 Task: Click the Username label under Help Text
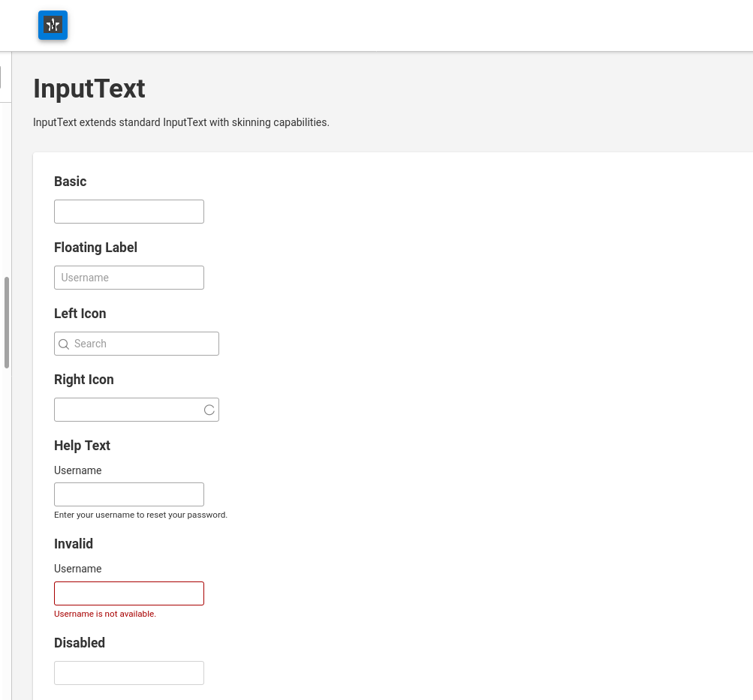click(78, 470)
